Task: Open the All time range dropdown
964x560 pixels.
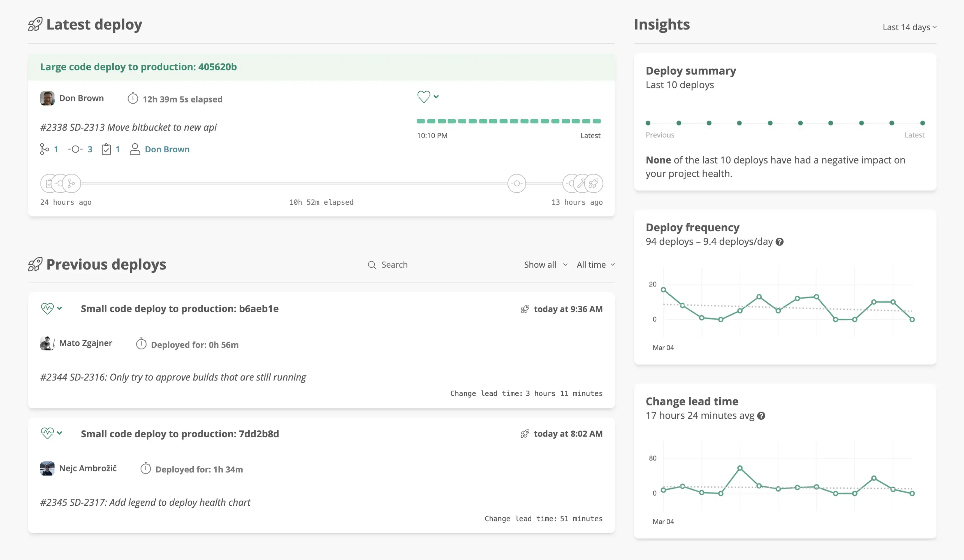Action: 595,265
